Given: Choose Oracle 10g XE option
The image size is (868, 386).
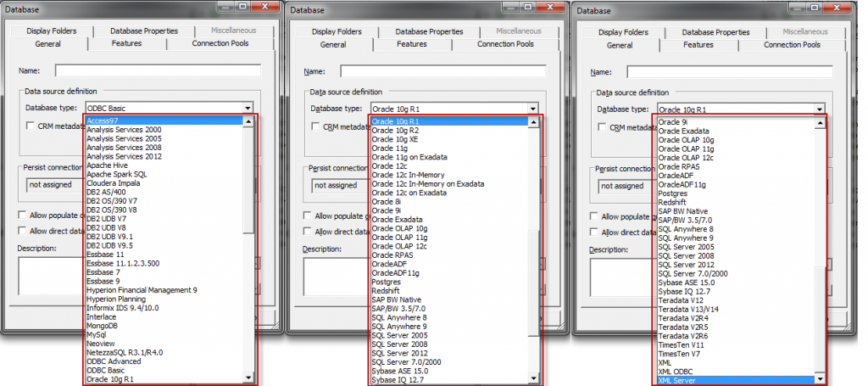Looking at the screenshot, I should click(449, 140).
